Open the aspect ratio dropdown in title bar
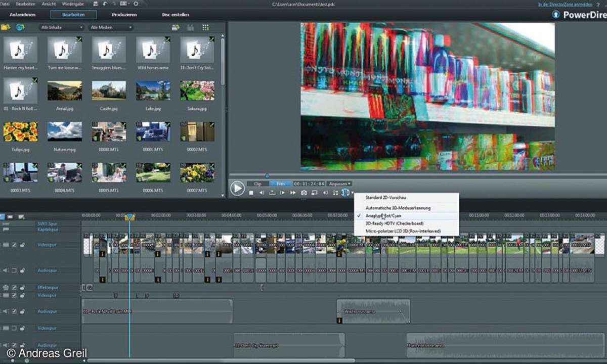This screenshot has width=607, height=364. 124,4
